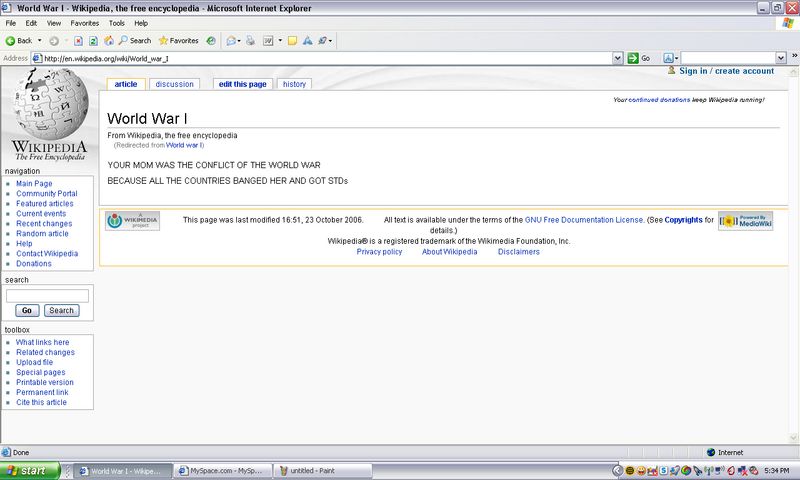Click the sidebar Search button

[62, 311]
